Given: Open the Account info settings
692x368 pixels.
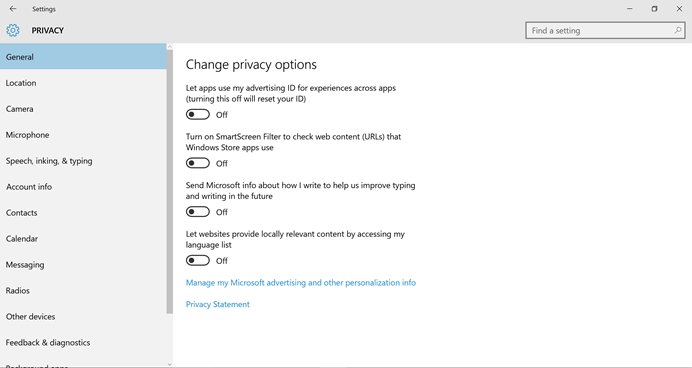Looking at the screenshot, I should [x=83, y=187].
